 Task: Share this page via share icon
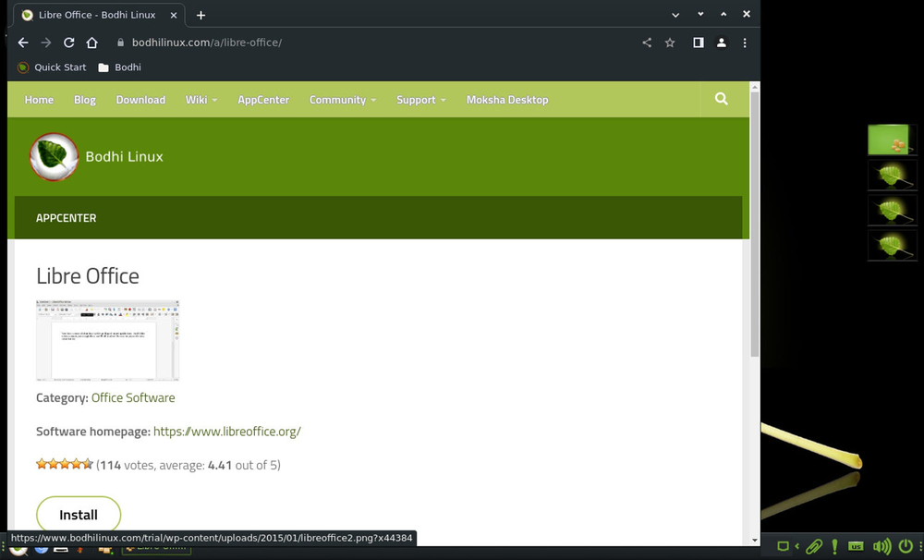pos(647,43)
